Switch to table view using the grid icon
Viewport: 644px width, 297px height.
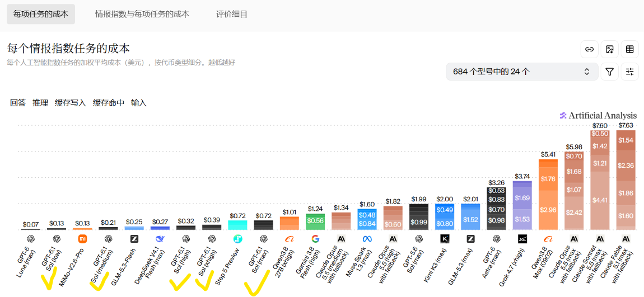pyautogui.click(x=629, y=49)
